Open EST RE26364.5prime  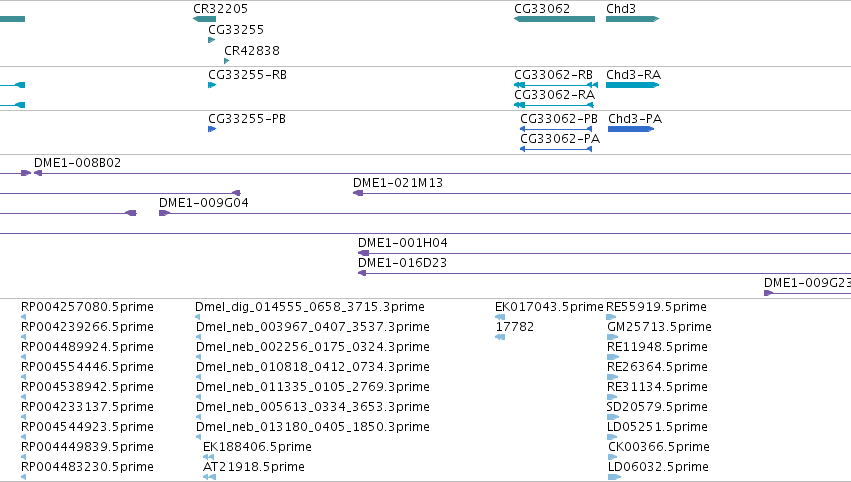(657, 367)
